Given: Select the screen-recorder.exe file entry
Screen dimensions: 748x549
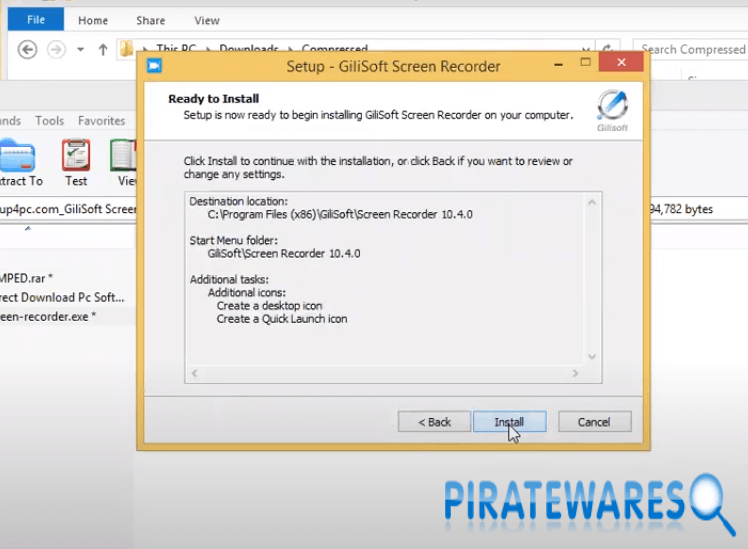Looking at the screenshot, I should click(48, 315).
